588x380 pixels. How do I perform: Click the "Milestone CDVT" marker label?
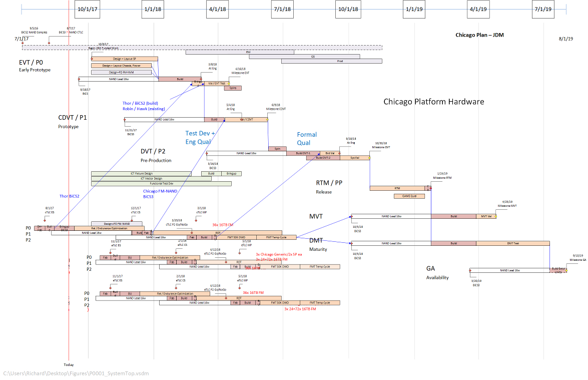[276, 109]
